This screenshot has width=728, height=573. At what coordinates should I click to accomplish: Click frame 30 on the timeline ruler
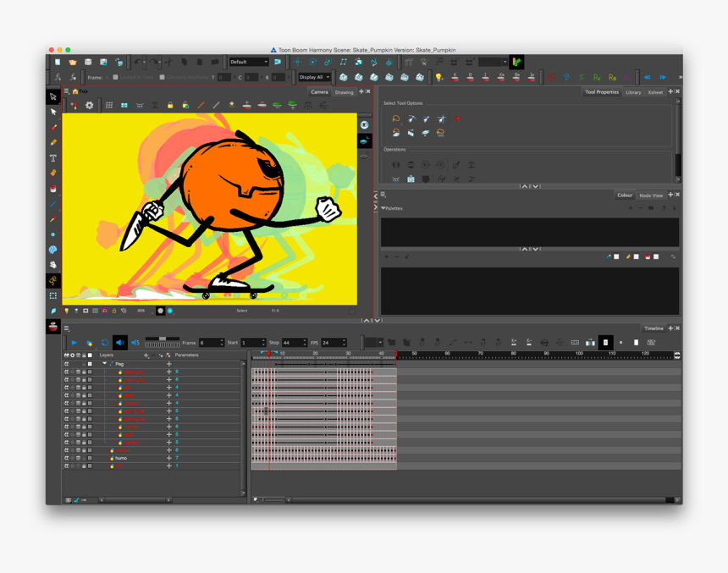348,354
